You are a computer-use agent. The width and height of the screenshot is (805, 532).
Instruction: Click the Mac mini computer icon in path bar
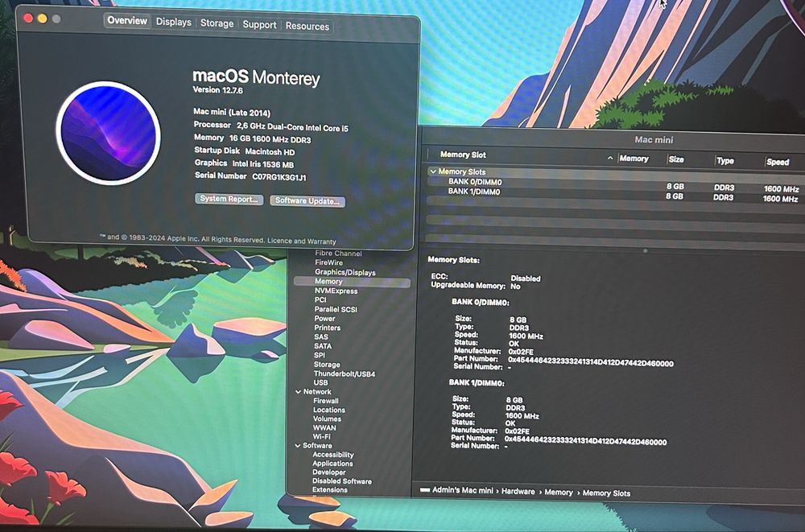[424, 490]
